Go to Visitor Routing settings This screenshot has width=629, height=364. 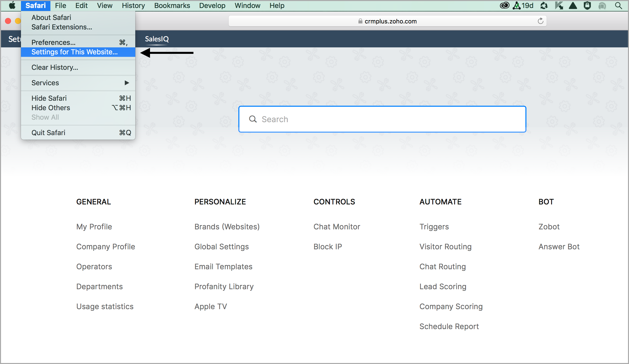pyautogui.click(x=445, y=246)
